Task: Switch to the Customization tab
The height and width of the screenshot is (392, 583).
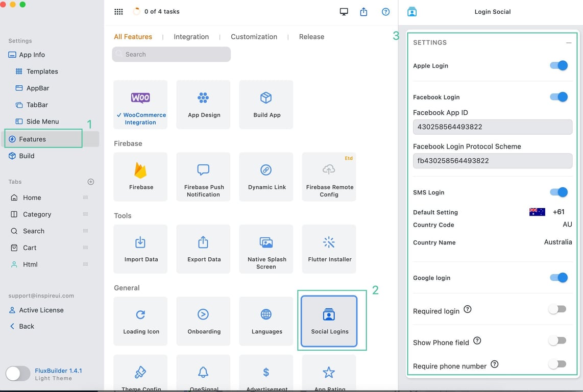Action: 254,37
